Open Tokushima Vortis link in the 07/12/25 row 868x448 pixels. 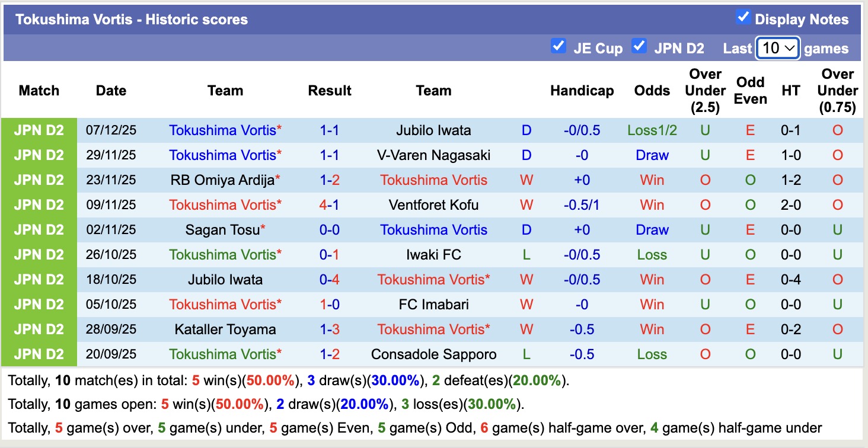click(x=221, y=130)
